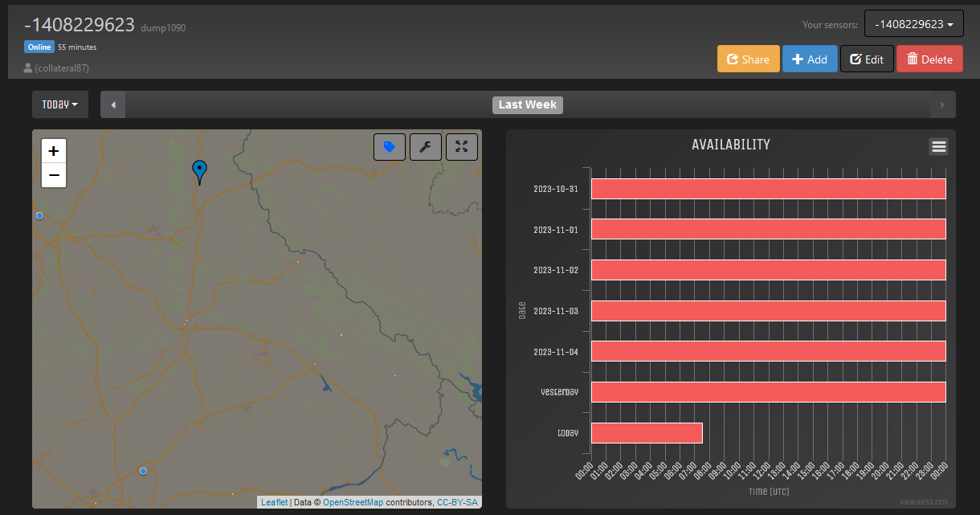Screen dimensions: 980x515
Task: Select the black sensor location pin
Action: point(199,172)
